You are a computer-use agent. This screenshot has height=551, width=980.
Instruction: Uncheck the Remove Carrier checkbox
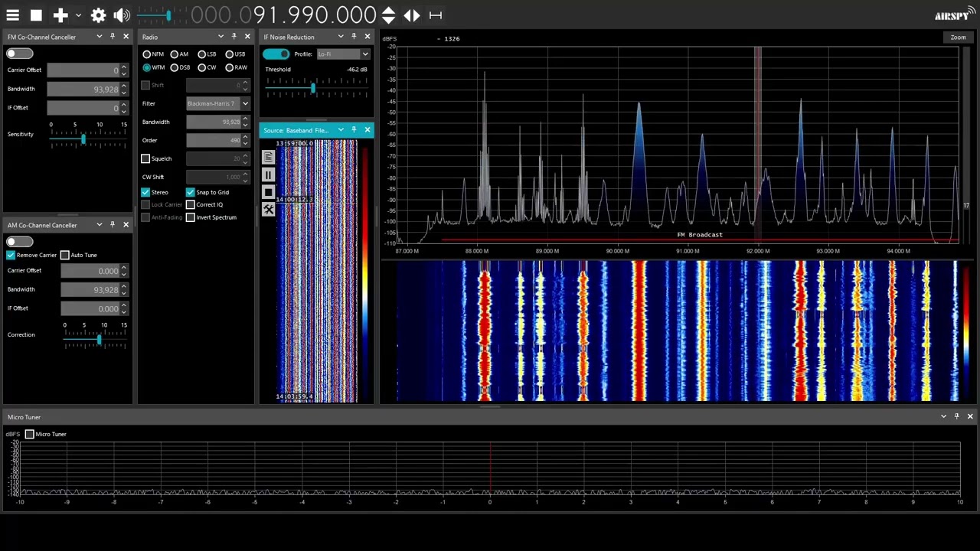11,255
